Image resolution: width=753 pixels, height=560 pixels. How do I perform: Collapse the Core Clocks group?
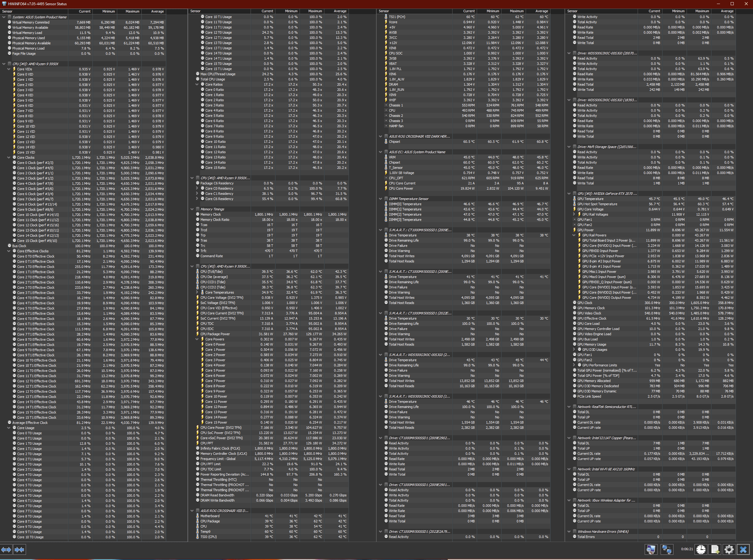click(x=9, y=157)
